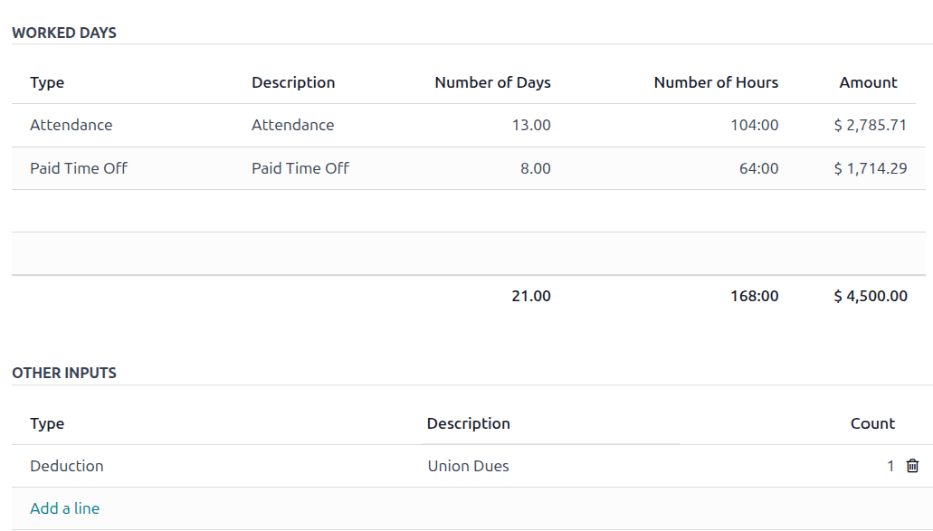Click the Amount column header
The height and width of the screenshot is (531, 933).
tap(868, 83)
